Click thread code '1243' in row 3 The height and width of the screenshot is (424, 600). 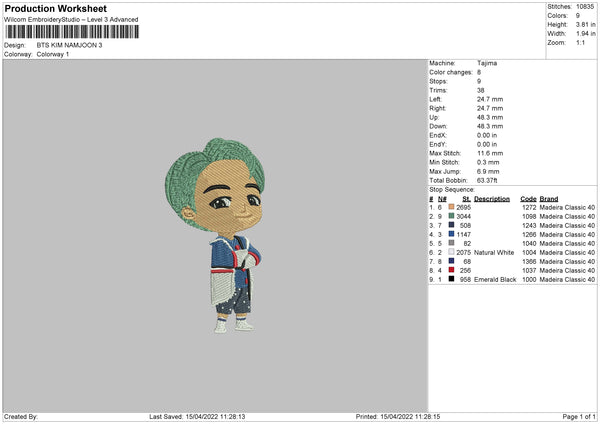529,226
